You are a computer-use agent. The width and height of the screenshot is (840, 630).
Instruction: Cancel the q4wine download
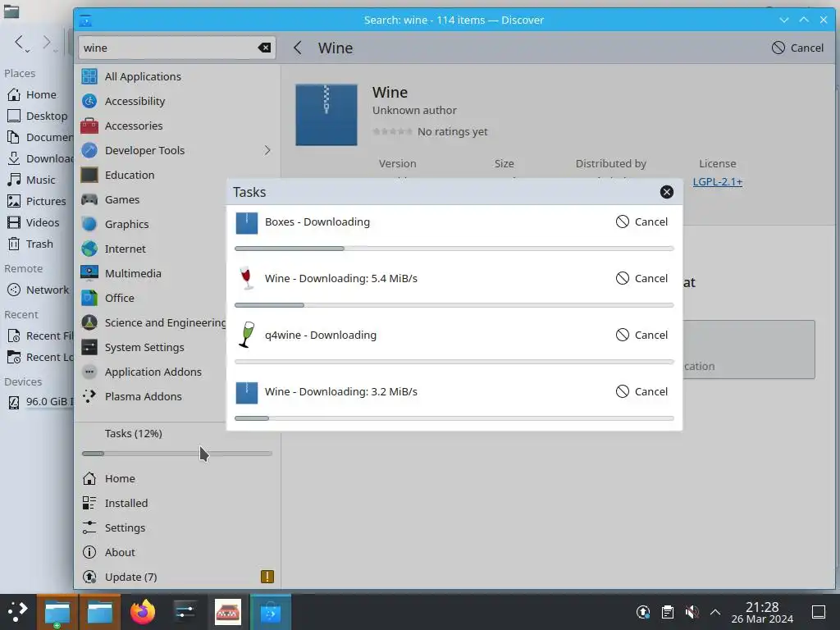pos(641,336)
